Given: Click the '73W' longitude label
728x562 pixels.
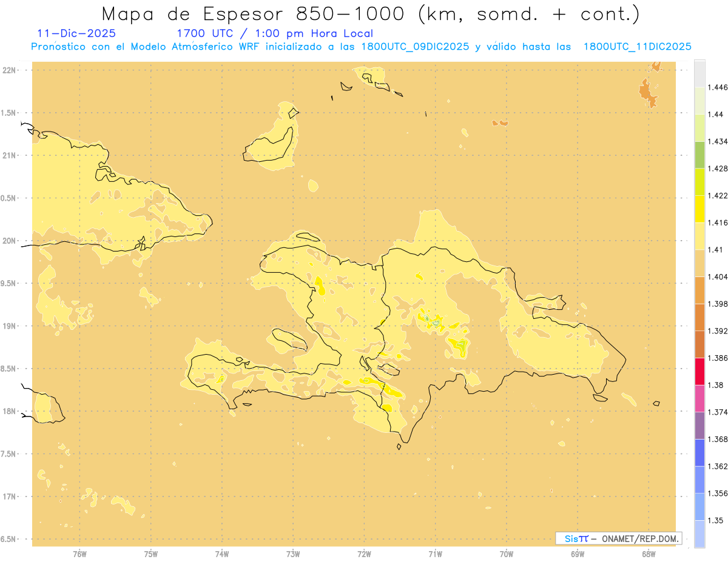Looking at the screenshot, I should [x=293, y=554].
